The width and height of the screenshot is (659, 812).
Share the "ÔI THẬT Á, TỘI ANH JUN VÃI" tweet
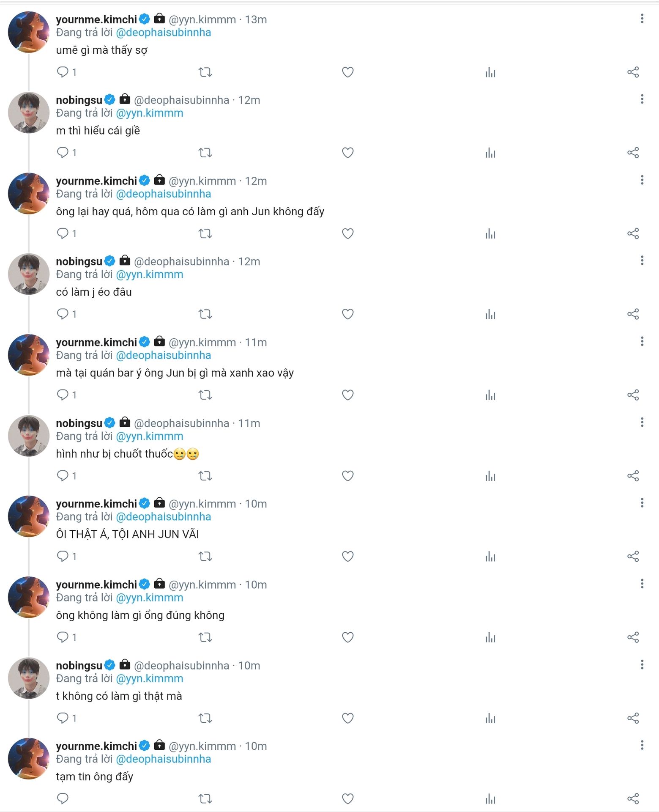(x=633, y=557)
